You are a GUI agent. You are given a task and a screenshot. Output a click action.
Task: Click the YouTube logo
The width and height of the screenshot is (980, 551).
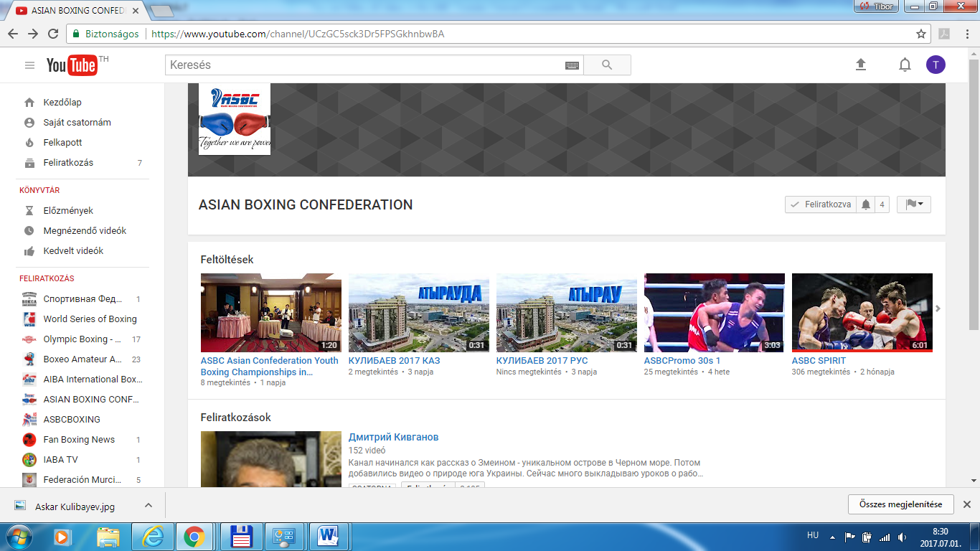tap(72, 65)
